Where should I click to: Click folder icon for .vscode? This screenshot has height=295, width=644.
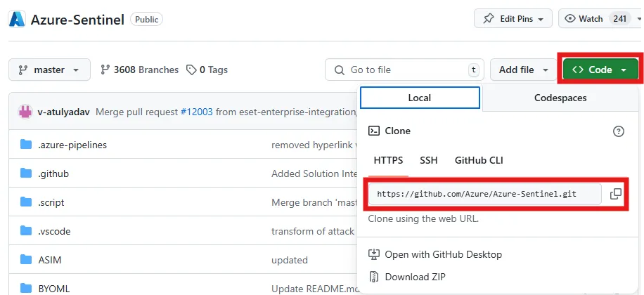pyautogui.click(x=26, y=230)
